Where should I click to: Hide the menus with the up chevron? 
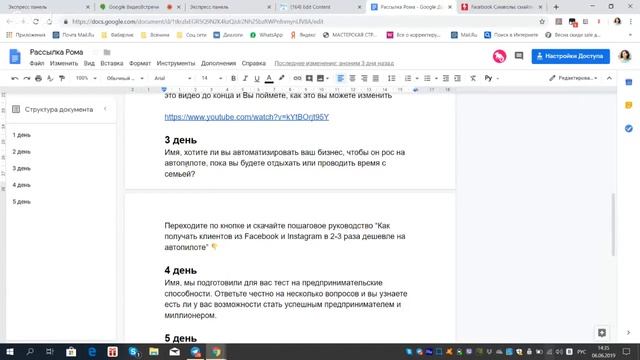pos(609,78)
